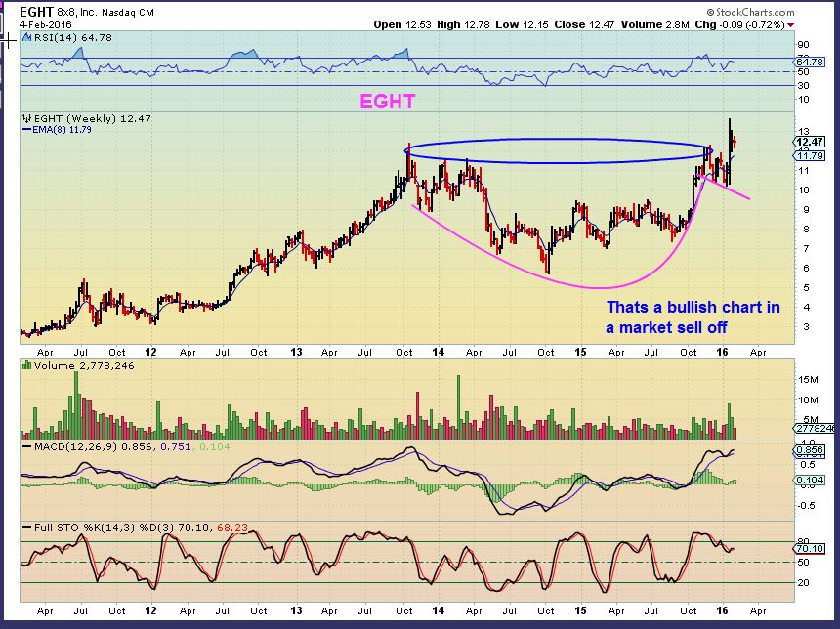Click the 68.23 %D value in STO label
Viewport: 840px width, 629px height.
click(x=232, y=528)
